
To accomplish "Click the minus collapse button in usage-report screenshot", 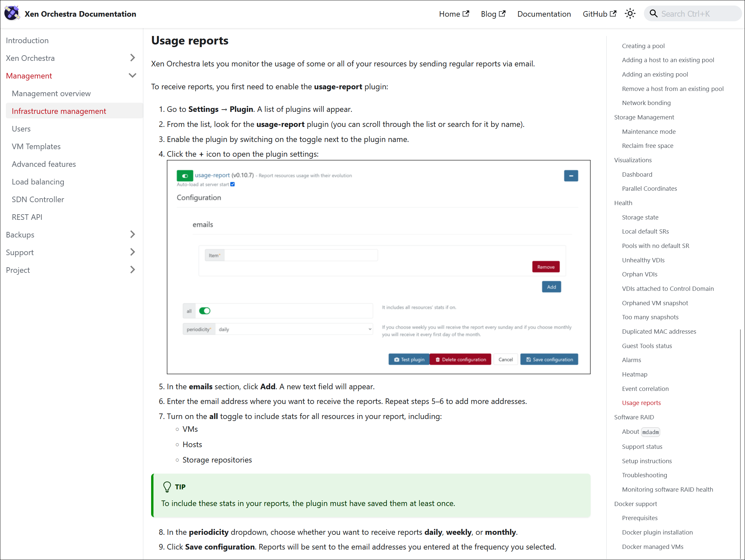I will tap(571, 175).
